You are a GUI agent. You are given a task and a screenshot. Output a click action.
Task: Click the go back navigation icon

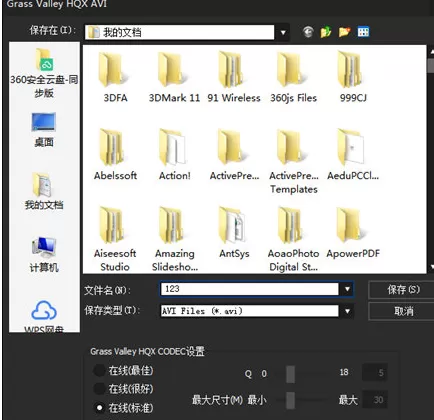pos(308,32)
